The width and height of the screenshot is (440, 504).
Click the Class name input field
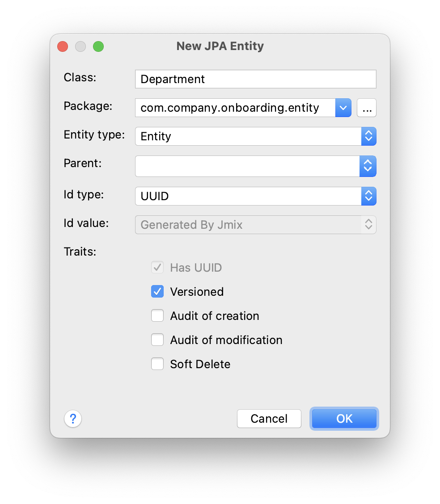(x=255, y=79)
